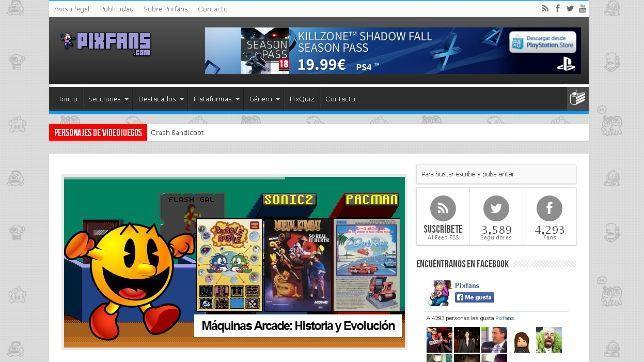Expand the Género dropdown menu
The height and width of the screenshot is (362, 644).
pos(264,99)
